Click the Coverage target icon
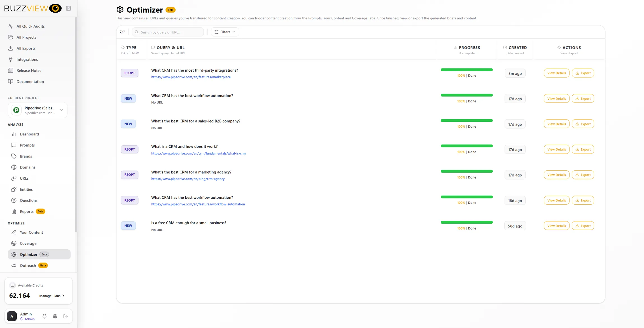This screenshot has width=644, height=328. tap(14, 243)
